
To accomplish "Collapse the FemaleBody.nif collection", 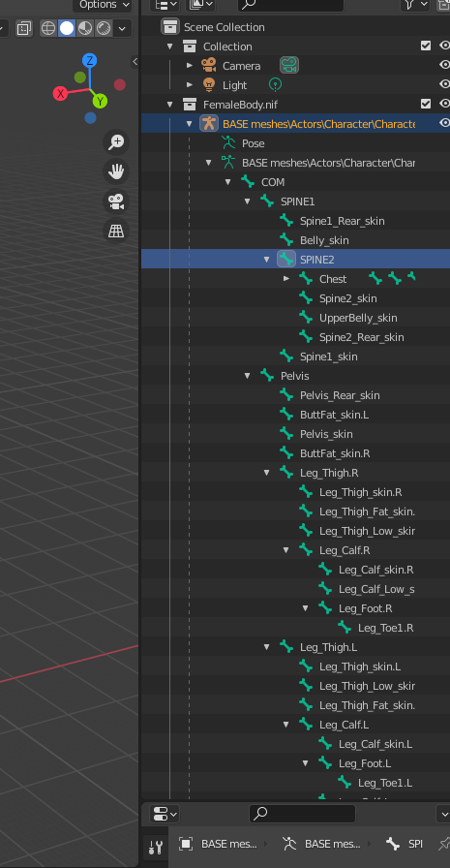I will pyautogui.click(x=170, y=105).
